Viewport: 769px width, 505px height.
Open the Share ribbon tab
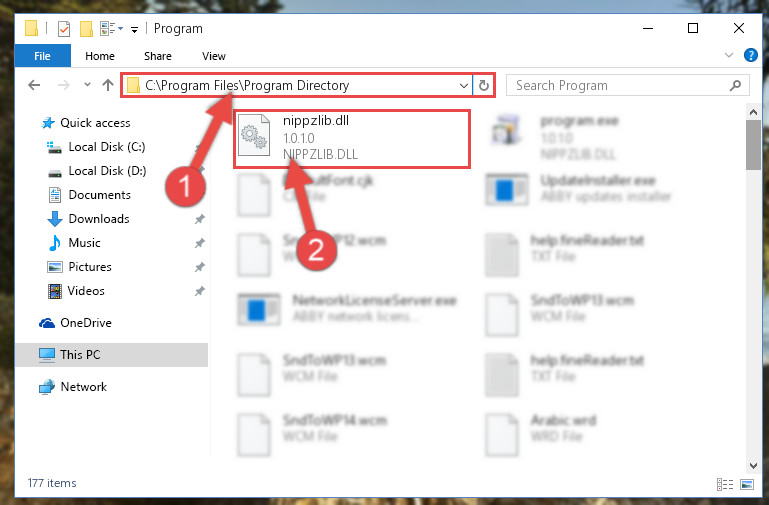157,56
